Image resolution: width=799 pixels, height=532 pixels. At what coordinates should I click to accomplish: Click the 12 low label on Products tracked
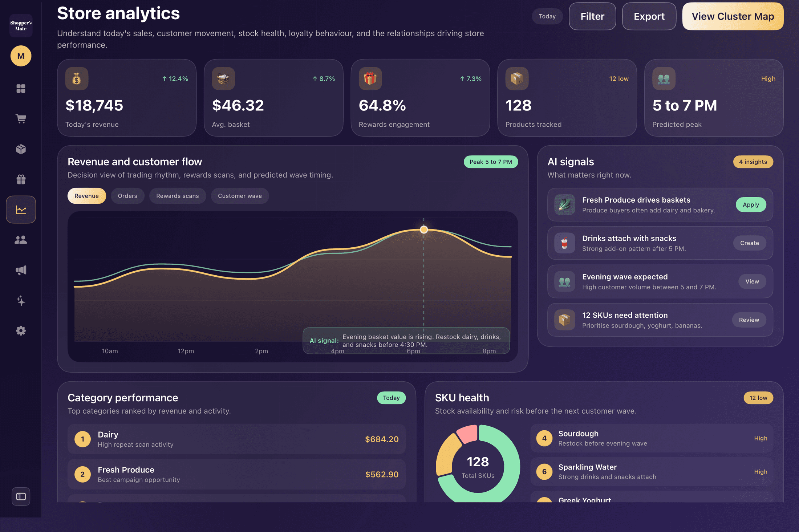pos(619,79)
